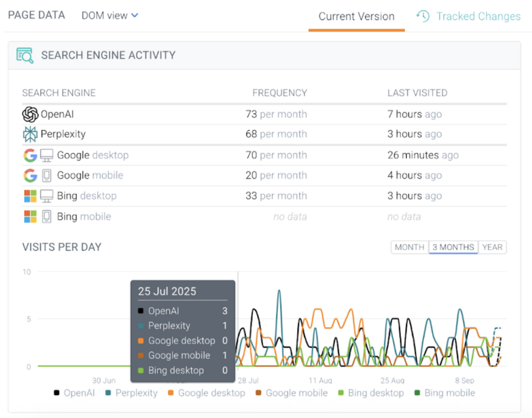This screenshot has height=418, width=532.
Task: Click the Bing logo beside Bing desktop
Action: [29, 196]
